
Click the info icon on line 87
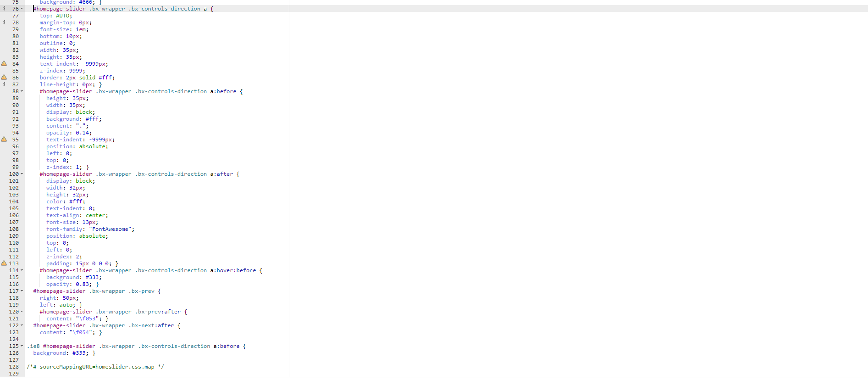(4, 84)
